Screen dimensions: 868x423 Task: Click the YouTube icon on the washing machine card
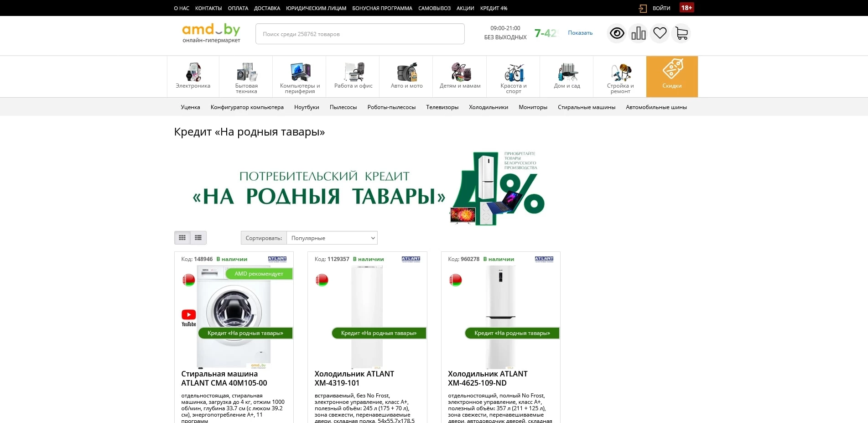188,314
